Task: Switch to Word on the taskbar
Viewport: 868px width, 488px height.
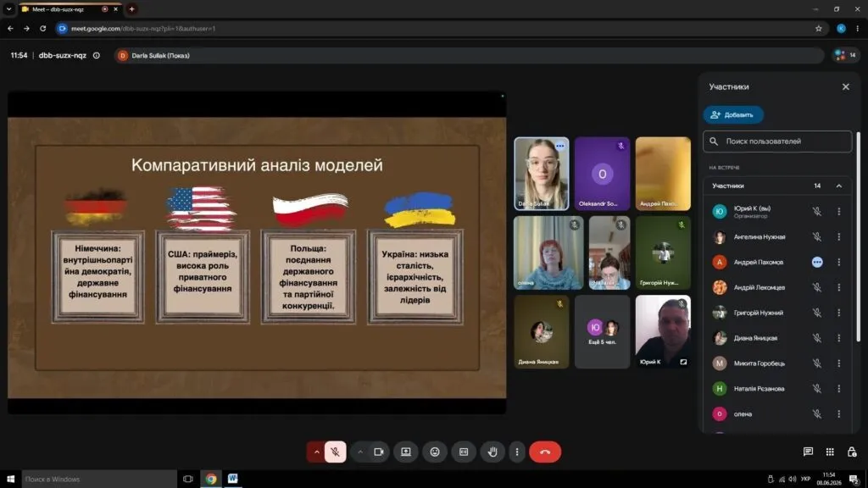Action: [232, 479]
